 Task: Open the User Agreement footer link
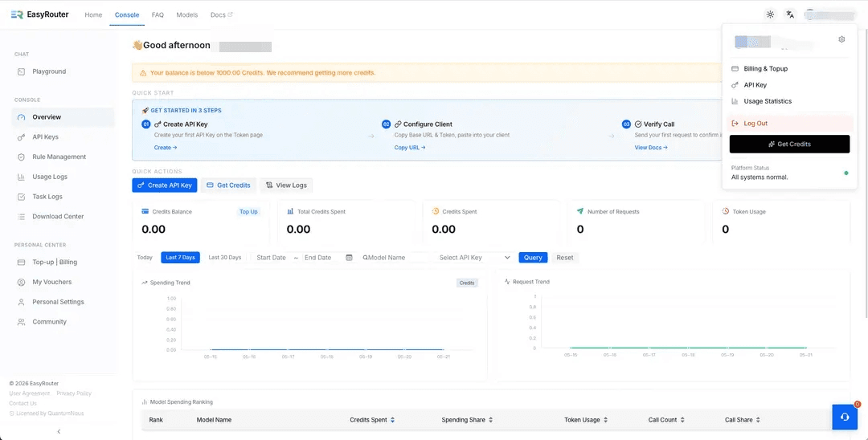pos(30,393)
